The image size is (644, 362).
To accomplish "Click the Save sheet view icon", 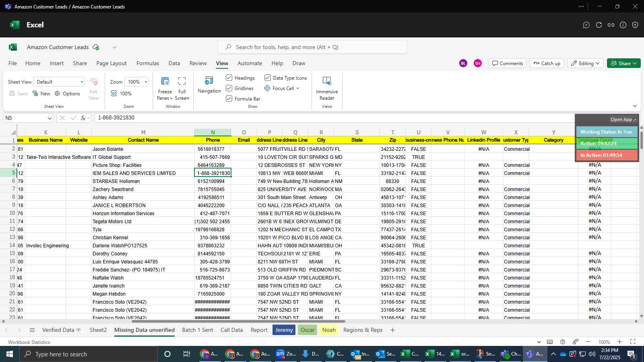I will pos(12,93).
